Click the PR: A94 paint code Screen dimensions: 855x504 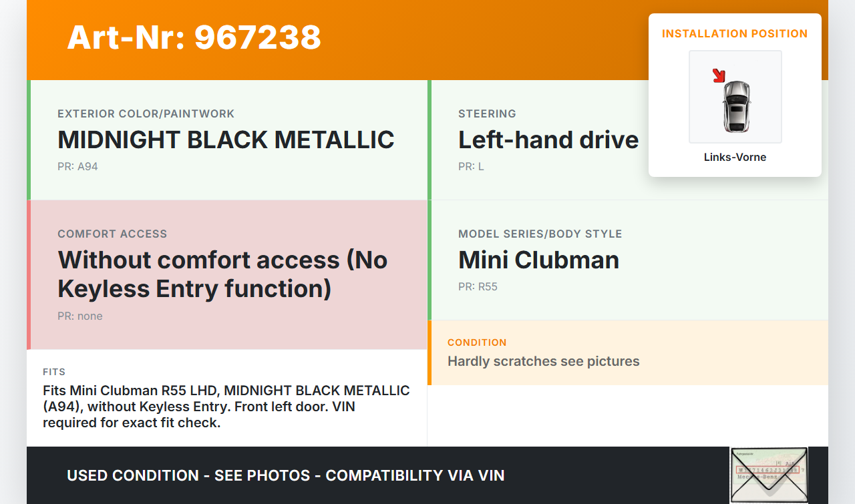77,167
